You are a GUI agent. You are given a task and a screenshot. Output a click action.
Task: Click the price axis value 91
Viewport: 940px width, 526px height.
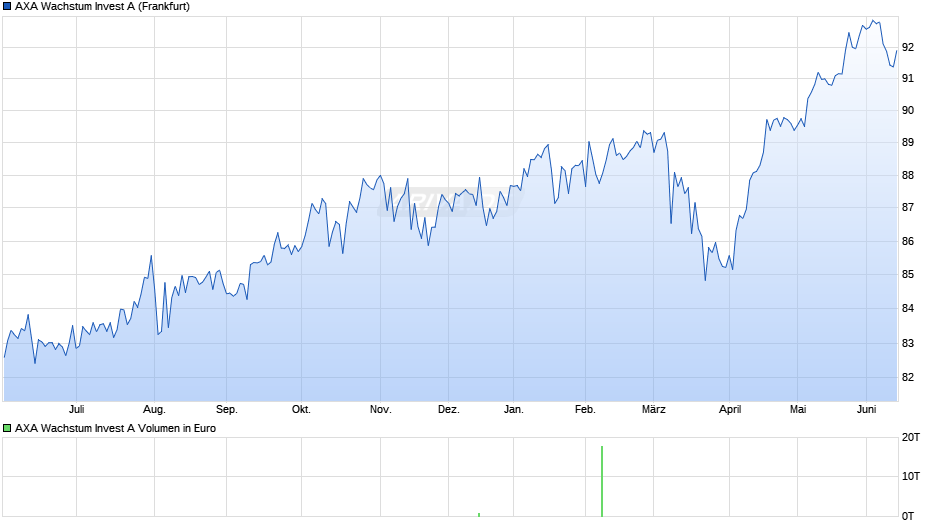tap(908, 79)
